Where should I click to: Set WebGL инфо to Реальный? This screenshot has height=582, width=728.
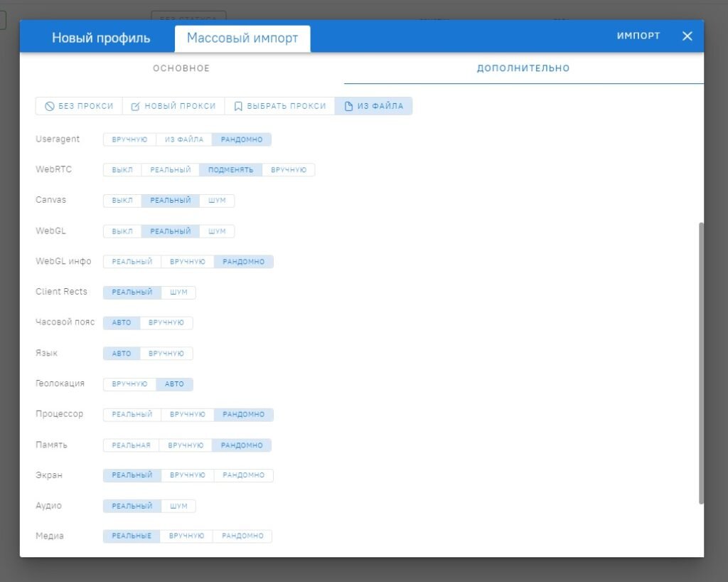[x=132, y=262]
